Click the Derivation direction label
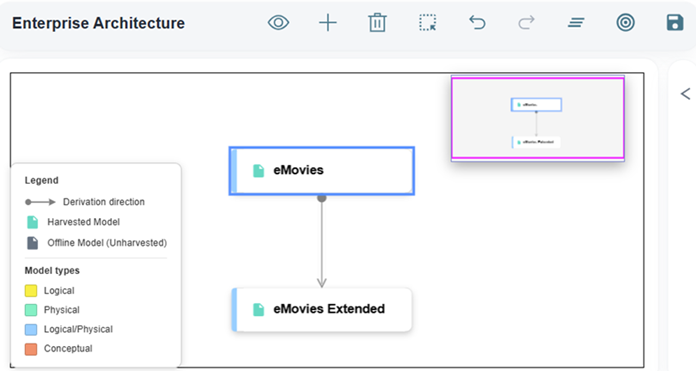 (x=104, y=202)
